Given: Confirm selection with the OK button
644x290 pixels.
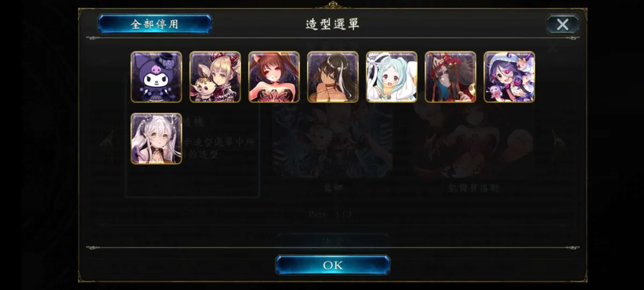Looking at the screenshot, I should click(x=333, y=265).
